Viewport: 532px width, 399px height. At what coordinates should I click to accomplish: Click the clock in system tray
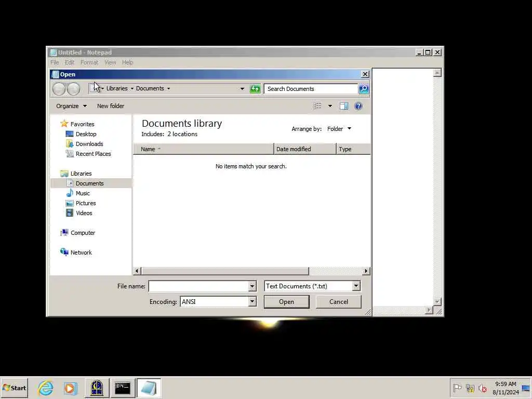point(506,388)
